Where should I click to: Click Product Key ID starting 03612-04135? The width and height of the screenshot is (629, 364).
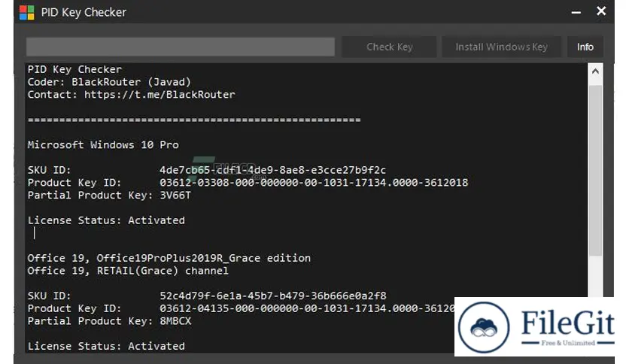point(307,308)
